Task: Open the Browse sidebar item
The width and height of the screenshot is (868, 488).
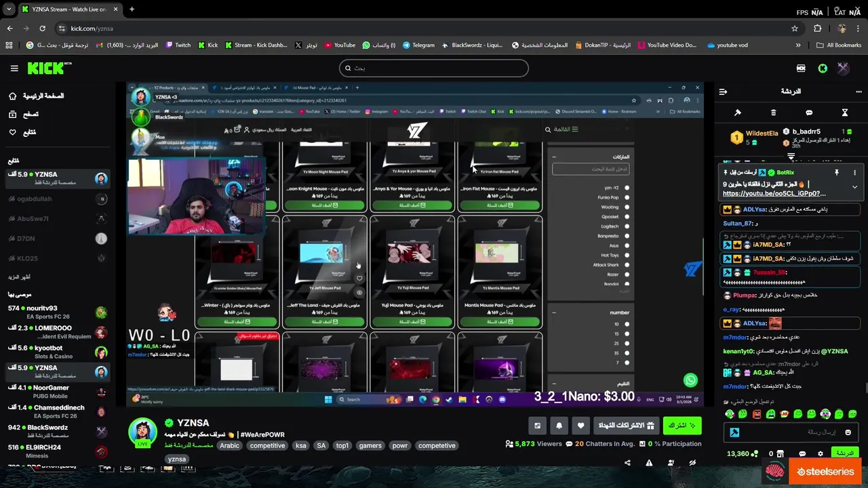Action: [24, 115]
